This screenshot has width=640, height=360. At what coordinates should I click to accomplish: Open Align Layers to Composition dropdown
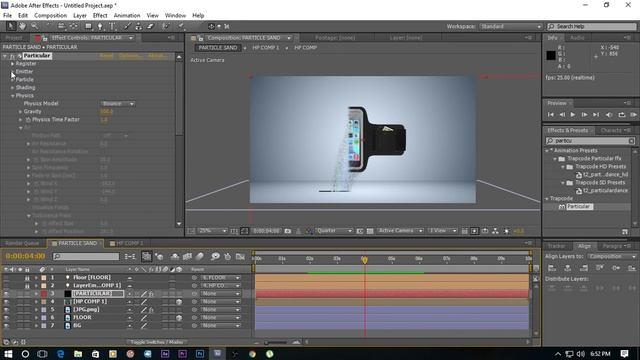pos(612,256)
